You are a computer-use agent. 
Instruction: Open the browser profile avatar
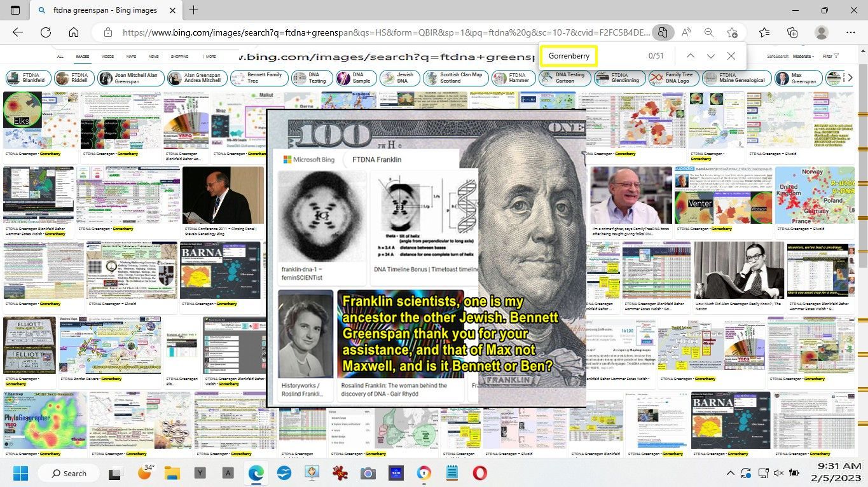point(822,32)
